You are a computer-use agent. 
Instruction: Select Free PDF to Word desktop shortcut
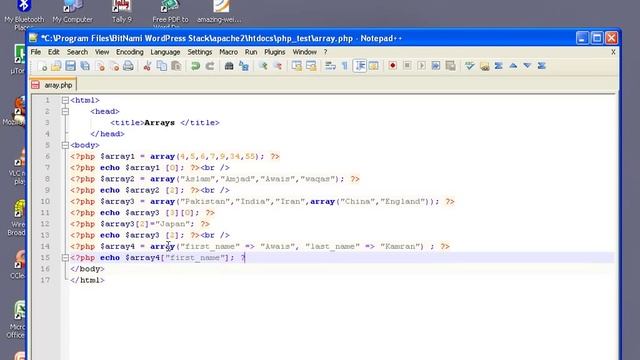tap(170, 14)
